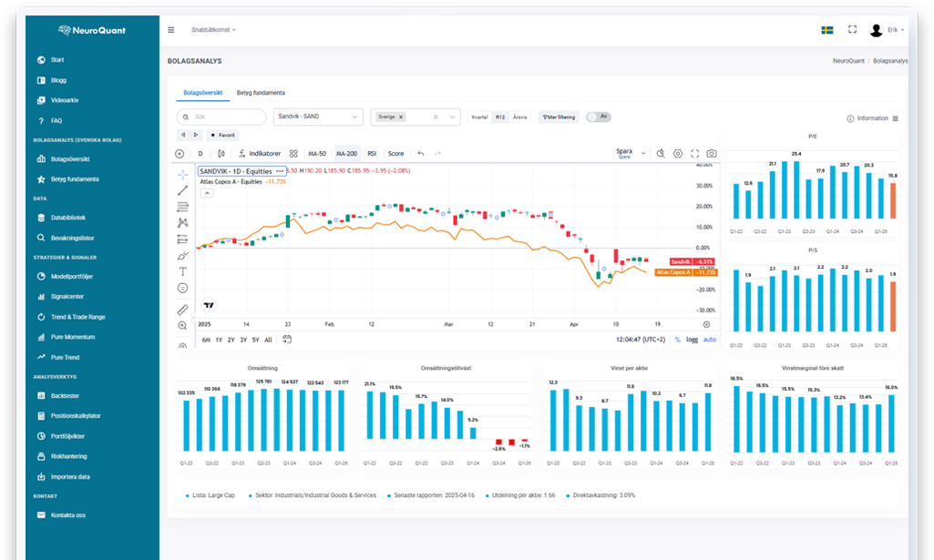934x560 pixels.
Task: Undo the last chart action
Action: pos(421,154)
